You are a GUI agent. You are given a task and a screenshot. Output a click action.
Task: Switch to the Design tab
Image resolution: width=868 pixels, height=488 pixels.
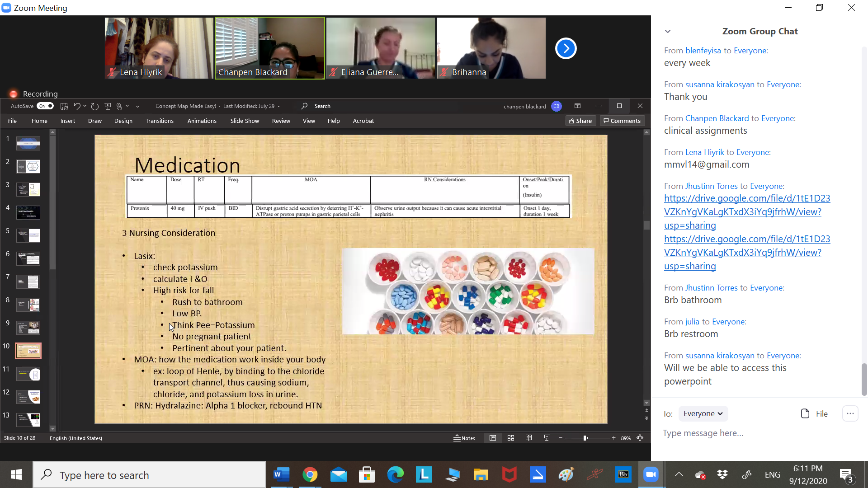[123, 121]
